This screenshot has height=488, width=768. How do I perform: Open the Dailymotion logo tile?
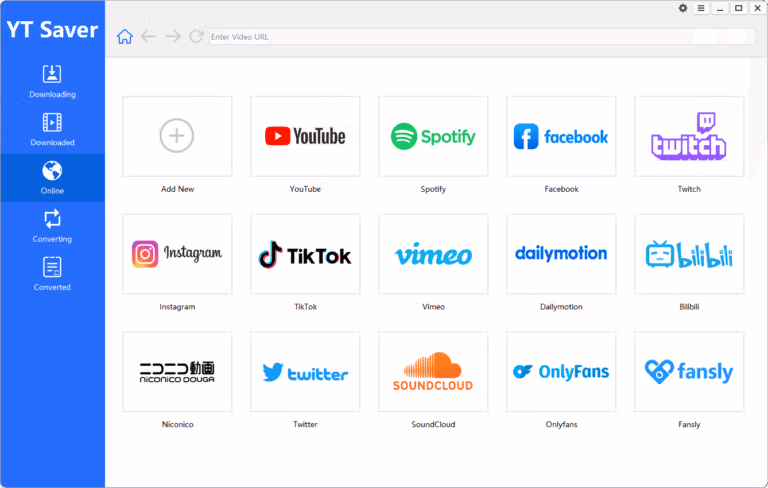coord(561,254)
